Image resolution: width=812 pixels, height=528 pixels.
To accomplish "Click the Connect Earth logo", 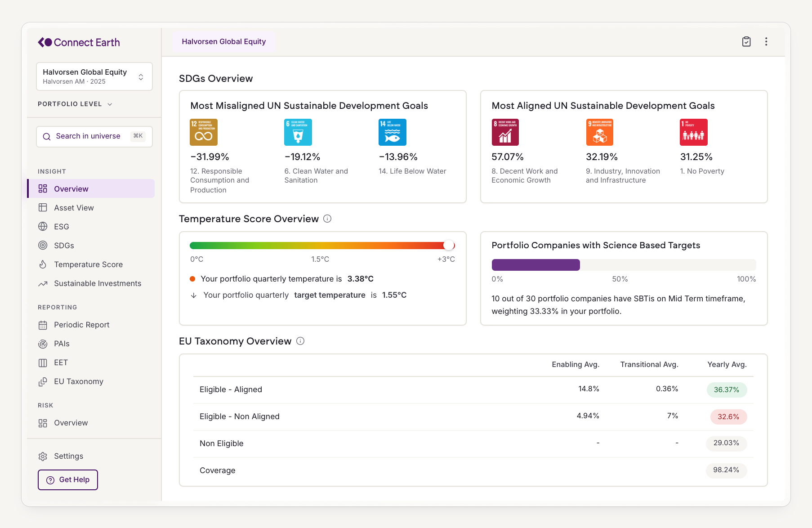I will coord(79,42).
